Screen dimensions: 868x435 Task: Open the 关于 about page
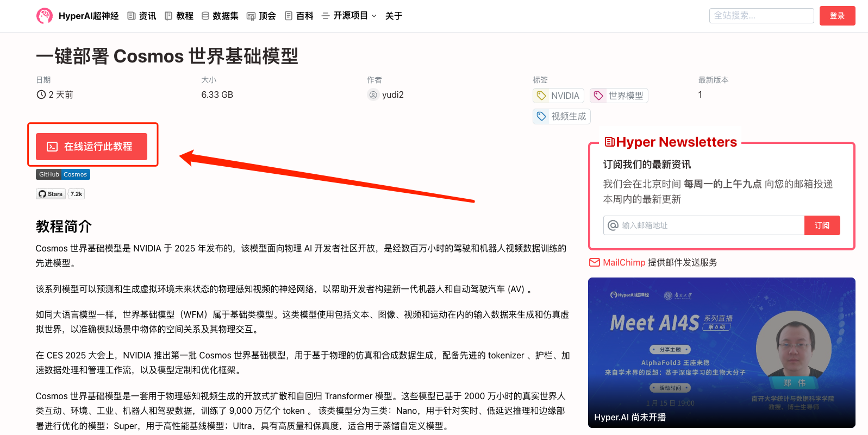click(394, 16)
